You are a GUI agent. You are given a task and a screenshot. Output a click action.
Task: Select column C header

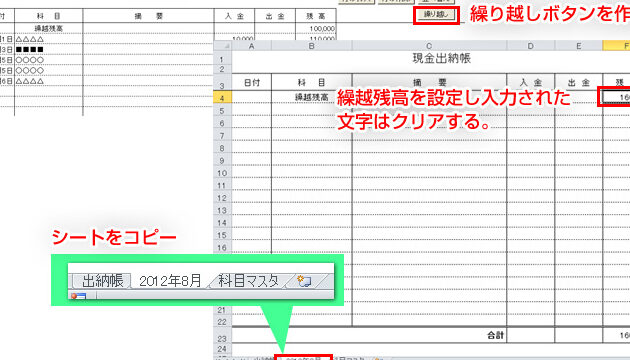point(429,46)
